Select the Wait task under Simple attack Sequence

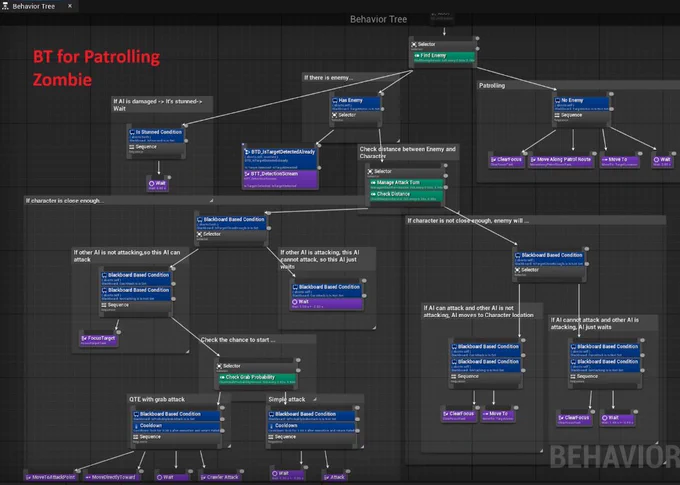point(288,475)
